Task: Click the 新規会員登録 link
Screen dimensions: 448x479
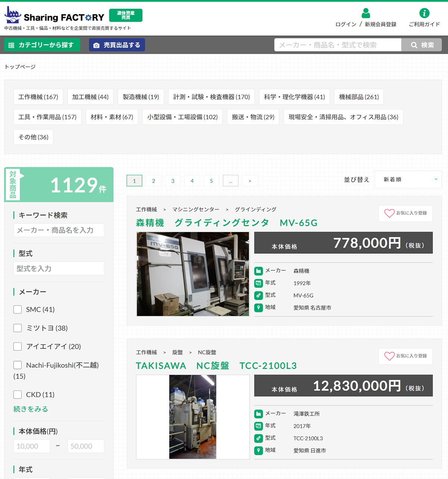Action: coord(380,24)
